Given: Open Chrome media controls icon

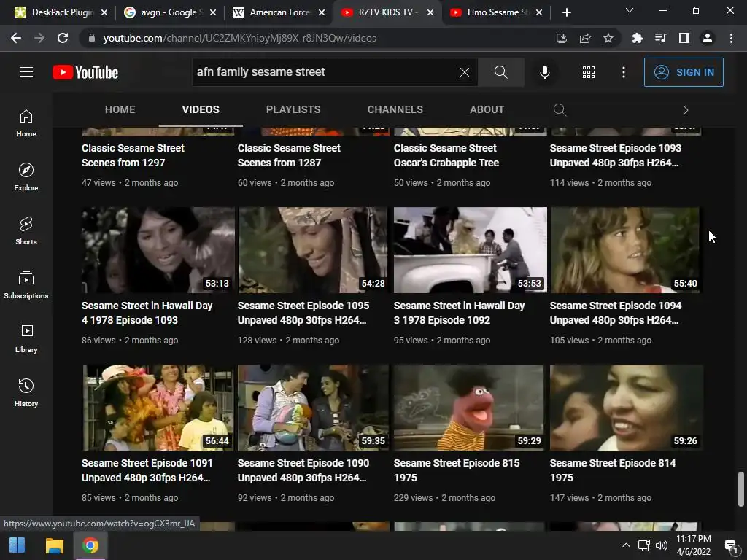Looking at the screenshot, I should [x=660, y=38].
